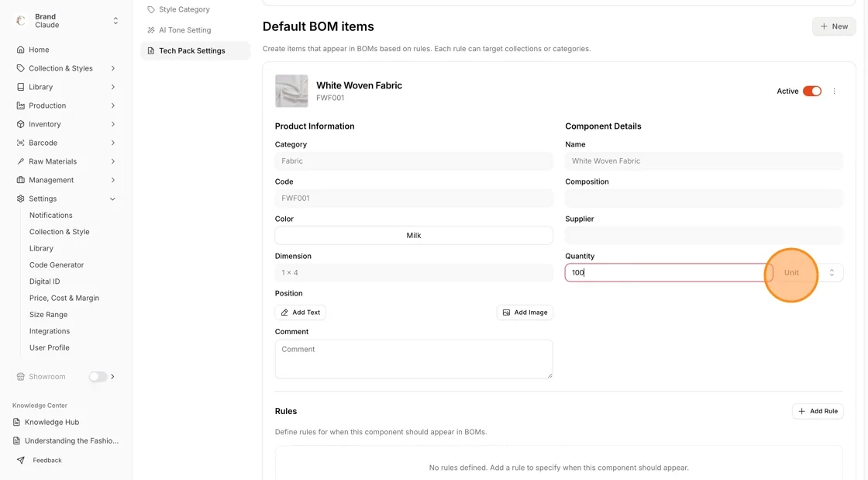Open User Profile settings
The height and width of the screenshot is (480, 868).
point(50,347)
